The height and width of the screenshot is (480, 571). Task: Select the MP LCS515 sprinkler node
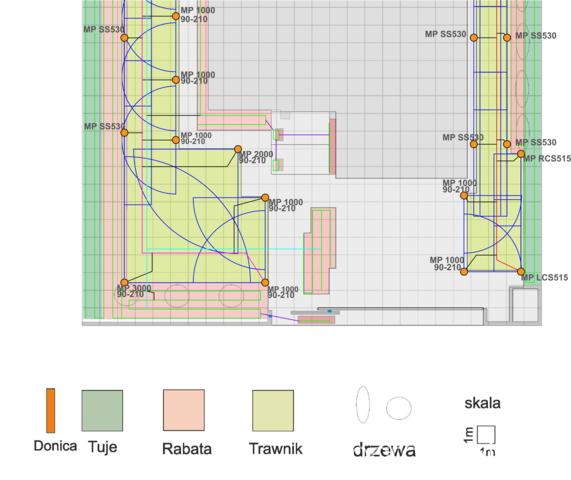pos(521,272)
